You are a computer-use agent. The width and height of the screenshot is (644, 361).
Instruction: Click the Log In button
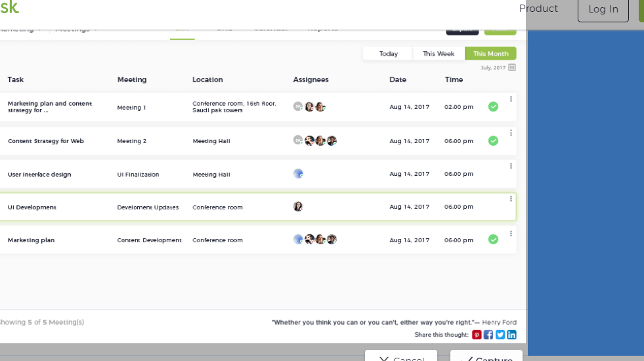(x=603, y=9)
